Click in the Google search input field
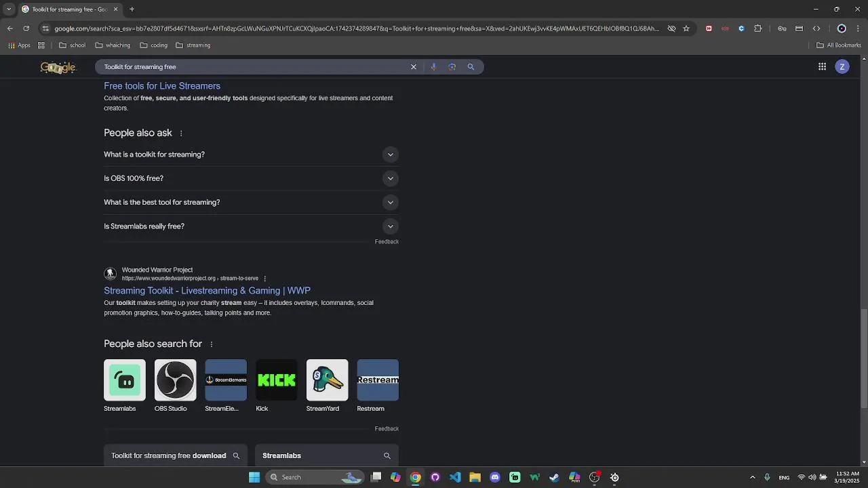 pos(254,67)
